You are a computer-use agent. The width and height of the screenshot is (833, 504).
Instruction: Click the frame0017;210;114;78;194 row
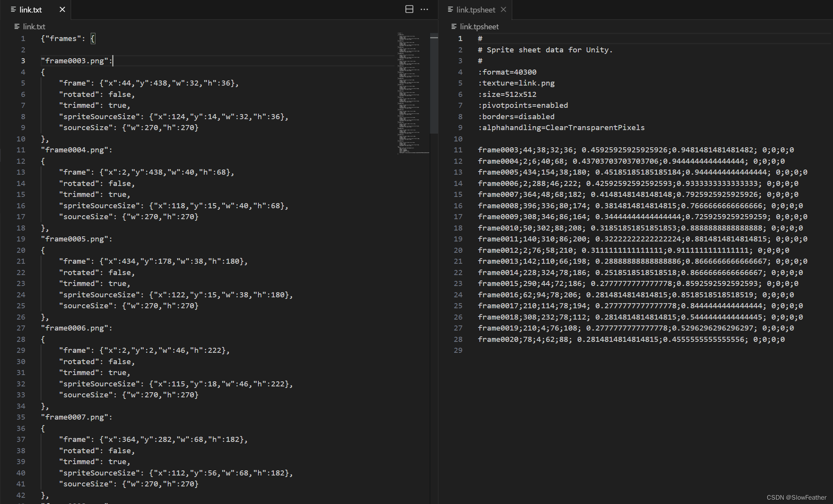click(x=640, y=306)
